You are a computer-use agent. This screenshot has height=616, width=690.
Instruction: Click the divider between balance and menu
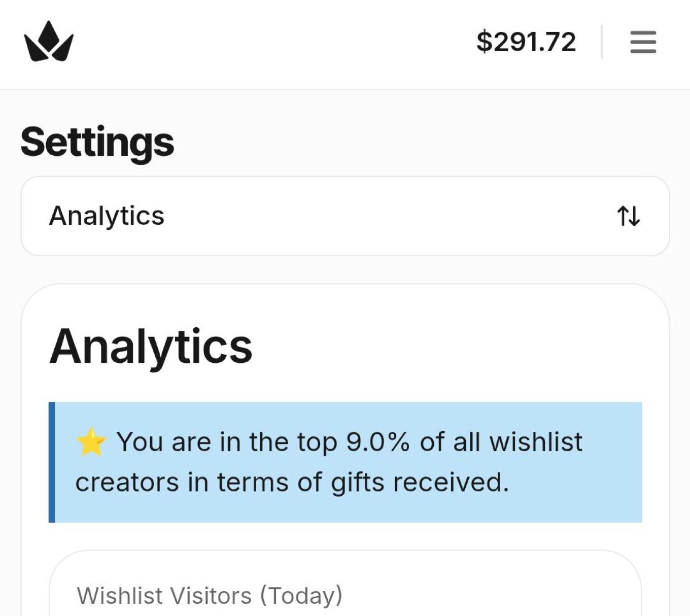click(x=602, y=42)
